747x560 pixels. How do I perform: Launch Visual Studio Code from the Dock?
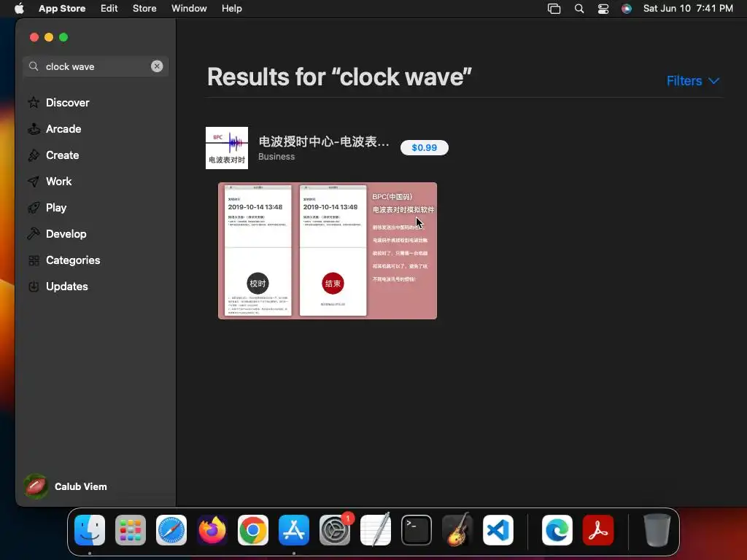click(x=498, y=530)
